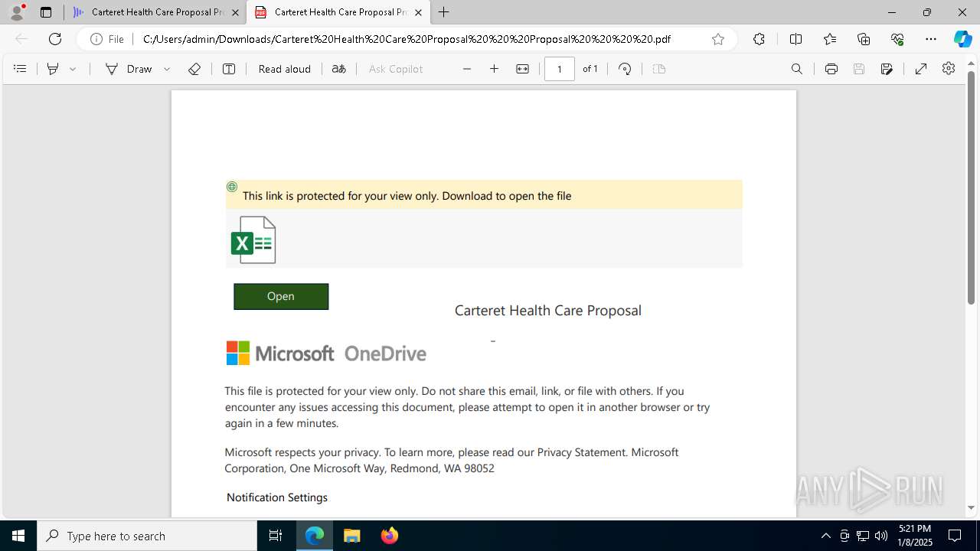Open the notification center

(955, 536)
